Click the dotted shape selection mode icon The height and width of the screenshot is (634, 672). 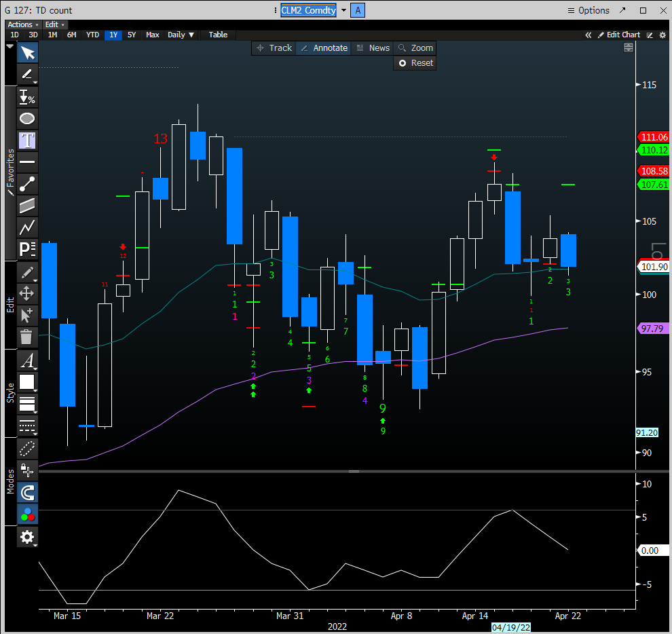(27, 449)
